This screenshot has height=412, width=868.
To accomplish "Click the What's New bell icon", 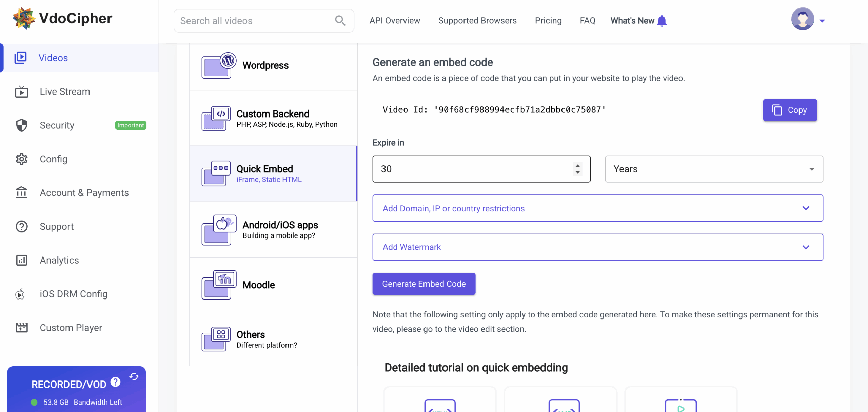I will 662,21.
